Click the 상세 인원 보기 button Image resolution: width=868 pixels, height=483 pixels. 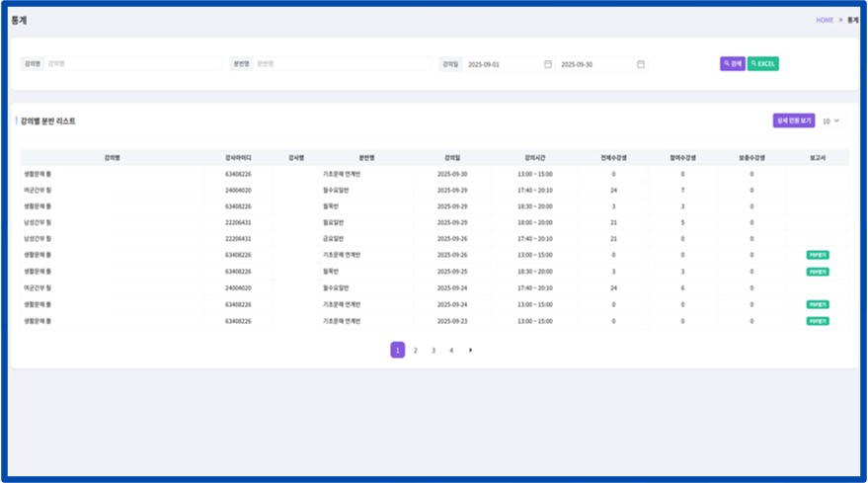click(x=793, y=121)
